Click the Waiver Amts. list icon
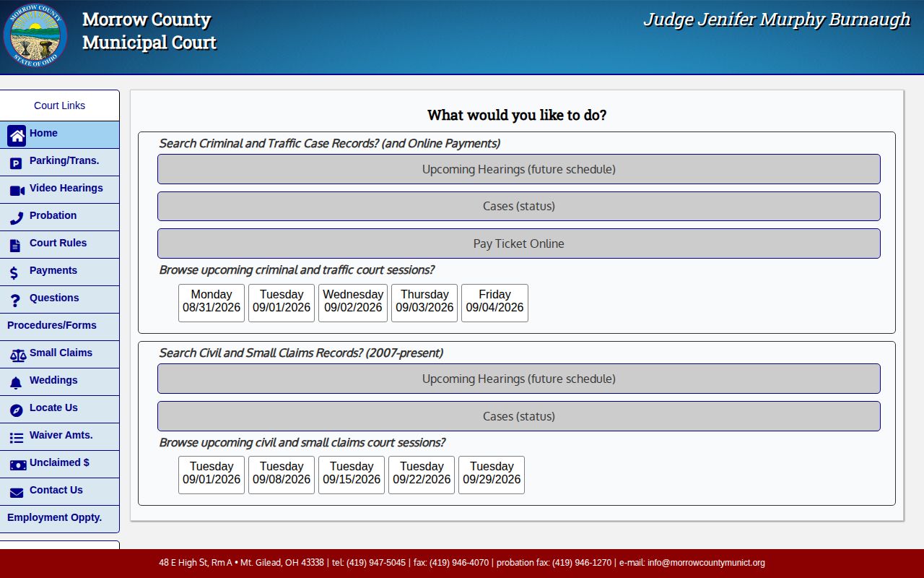This screenshot has height=578, width=924. [x=17, y=438]
